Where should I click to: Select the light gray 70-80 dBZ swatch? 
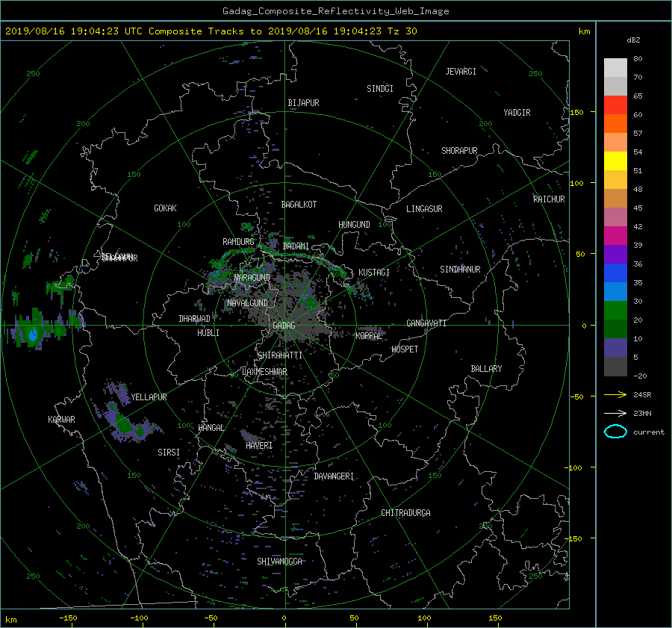click(615, 68)
